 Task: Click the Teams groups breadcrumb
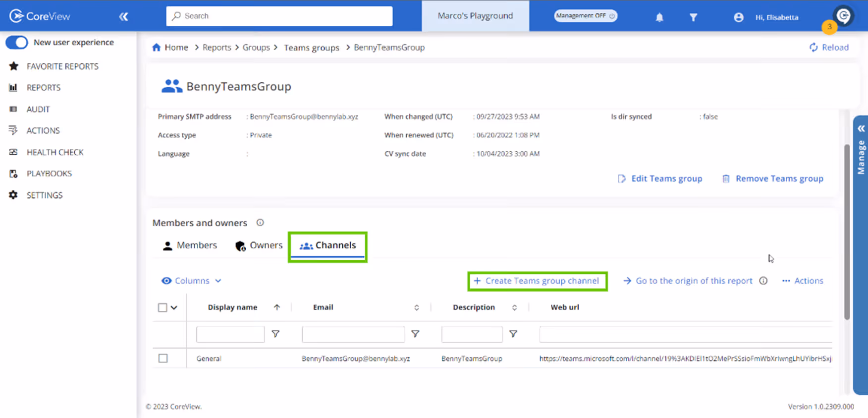click(312, 48)
